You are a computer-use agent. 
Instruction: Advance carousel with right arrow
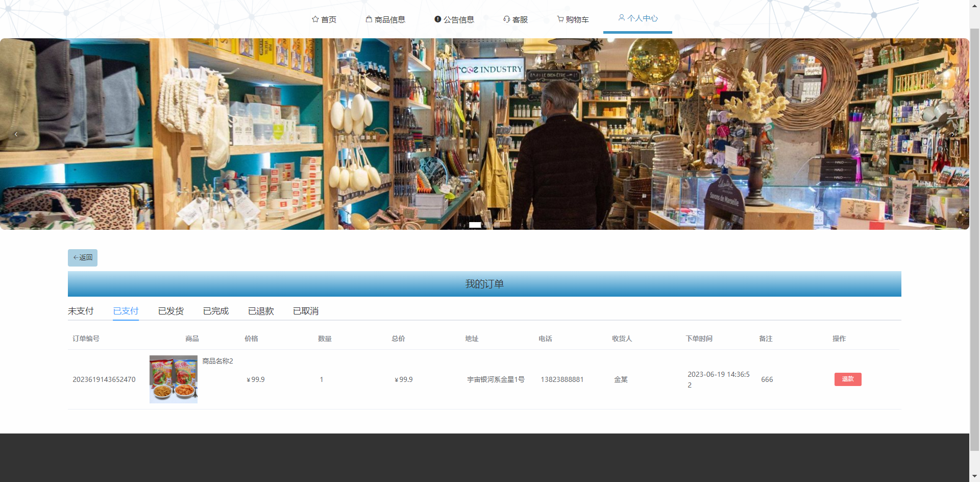click(x=952, y=134)
